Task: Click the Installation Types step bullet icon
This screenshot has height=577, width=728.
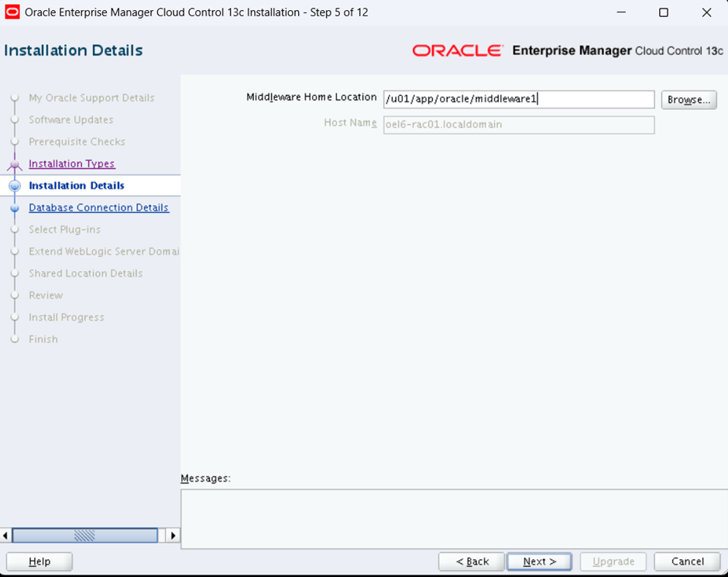Action: point(14,164)
